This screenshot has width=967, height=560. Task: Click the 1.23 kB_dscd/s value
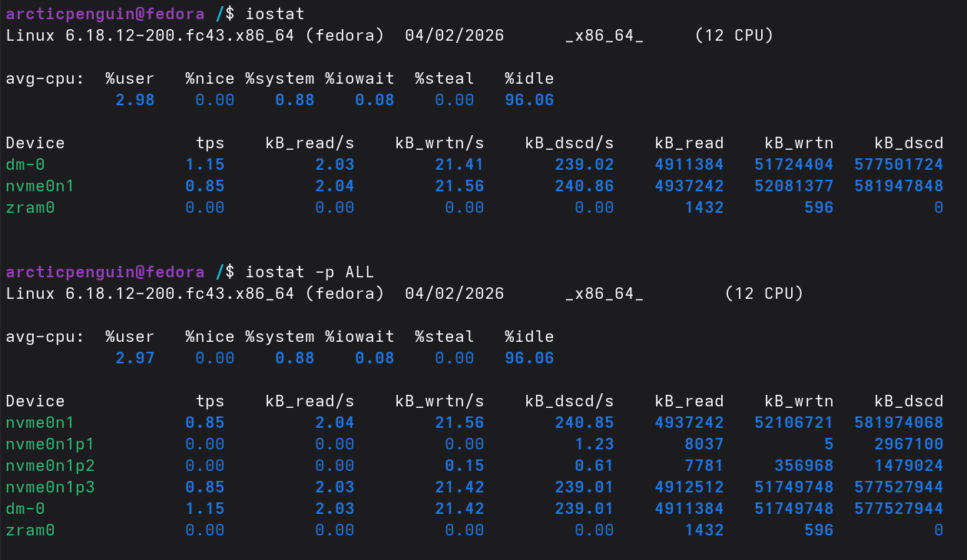point(594,444)
